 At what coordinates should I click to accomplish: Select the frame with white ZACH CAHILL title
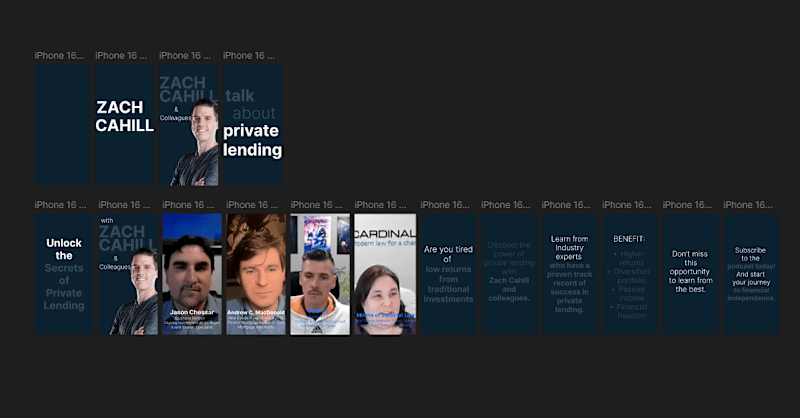(124, 125)
